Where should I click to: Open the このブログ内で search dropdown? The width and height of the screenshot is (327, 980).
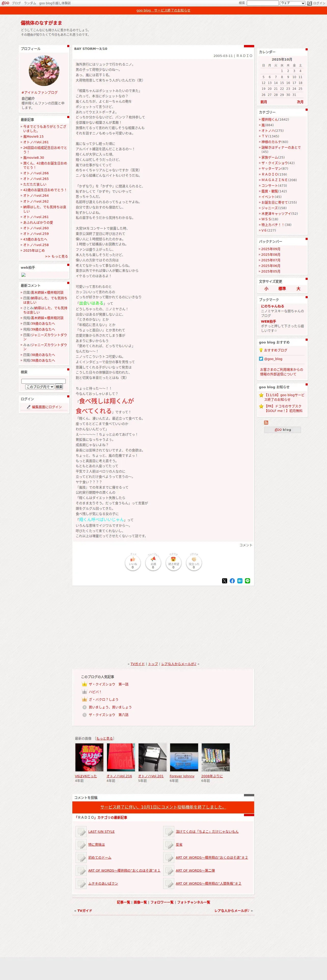point(39,386)
